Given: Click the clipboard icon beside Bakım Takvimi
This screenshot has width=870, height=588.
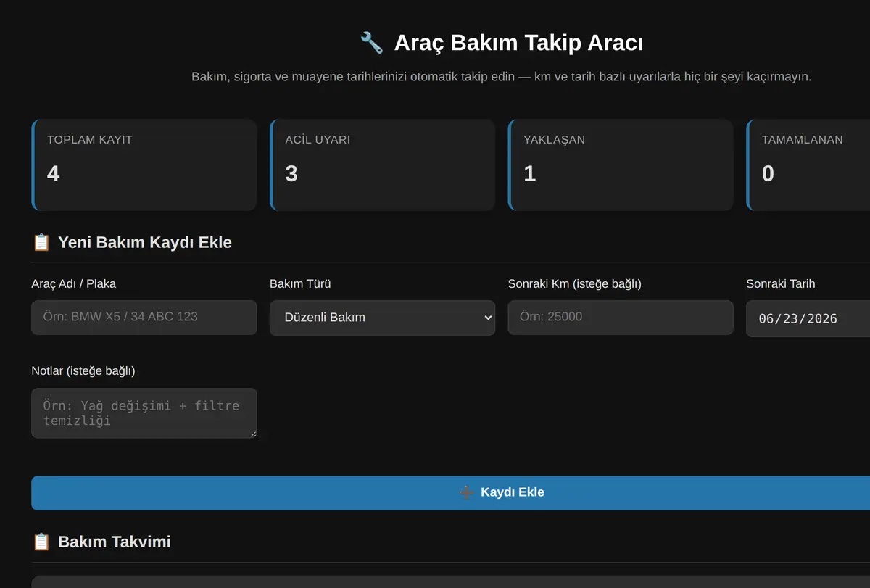Looking at the screenshot, I should pos(41,542).
